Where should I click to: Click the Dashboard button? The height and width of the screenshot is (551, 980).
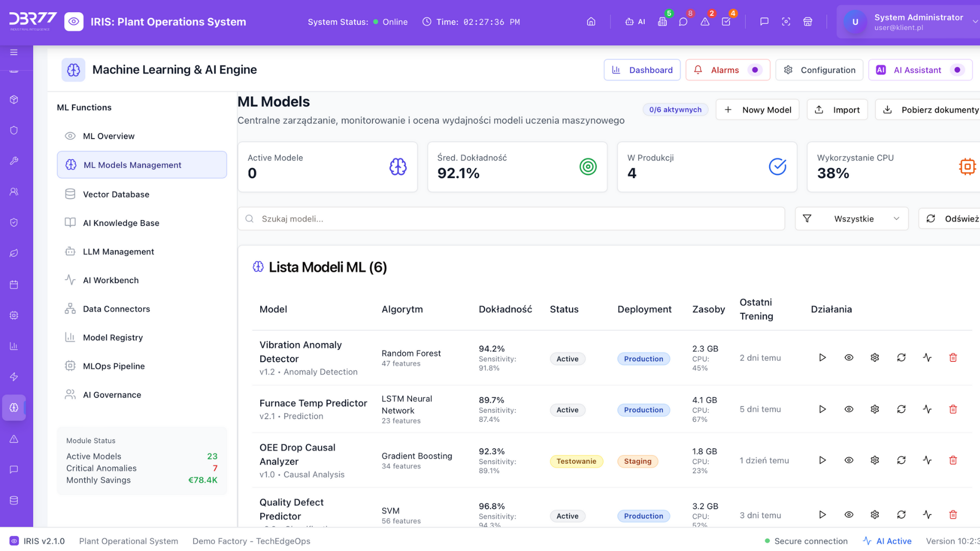(x=642, y=70)
